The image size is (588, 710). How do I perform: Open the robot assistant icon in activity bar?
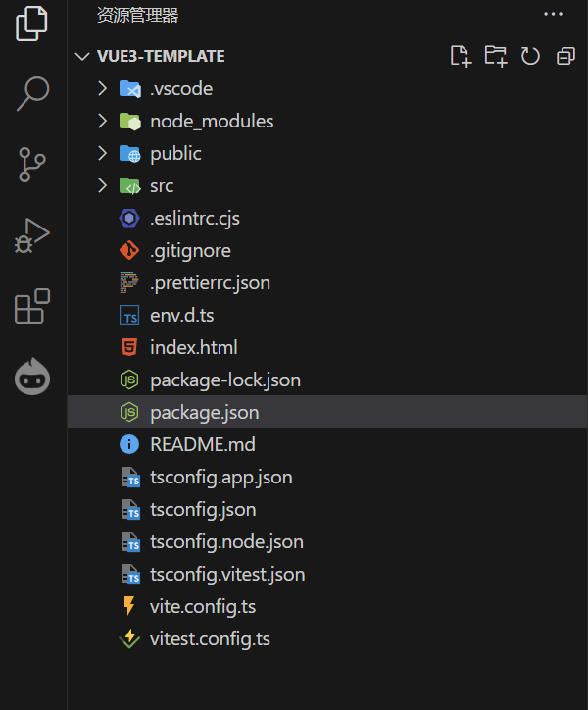tap(32, 378)
